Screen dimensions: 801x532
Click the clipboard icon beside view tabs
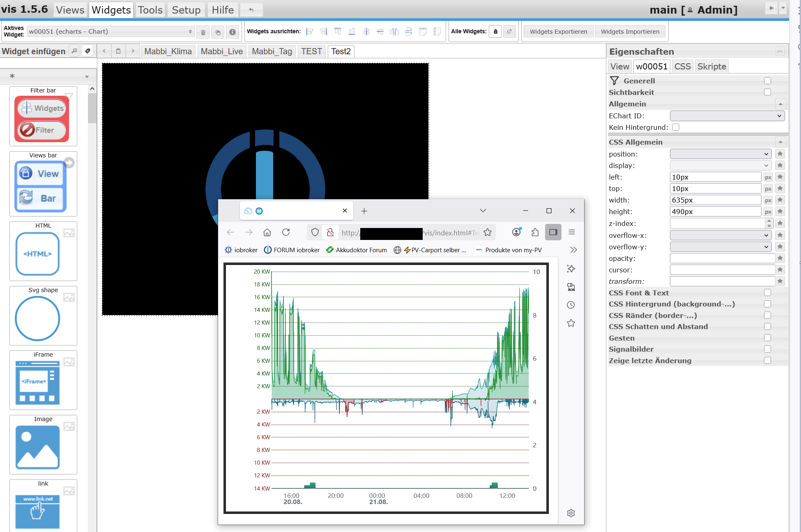tap(118, 51)
